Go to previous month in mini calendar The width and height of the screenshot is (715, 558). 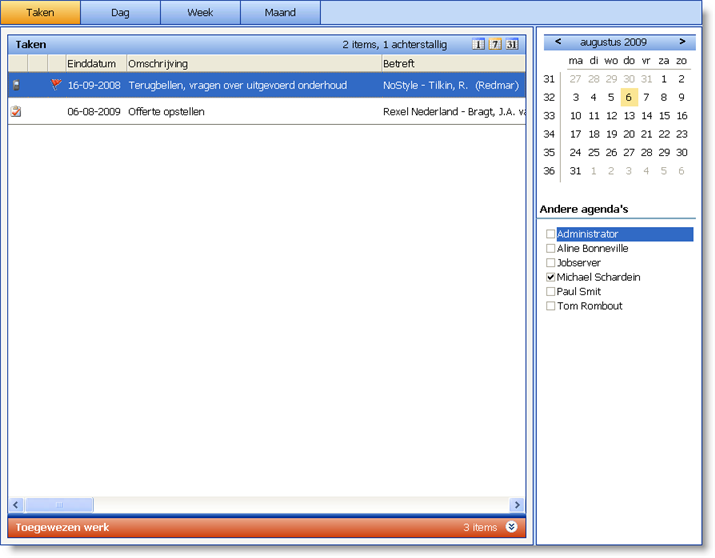pyautogui.click(x=558, y=42)
